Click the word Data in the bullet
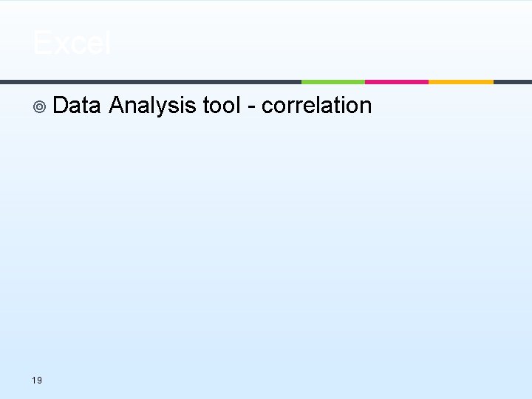 point(77,106)
